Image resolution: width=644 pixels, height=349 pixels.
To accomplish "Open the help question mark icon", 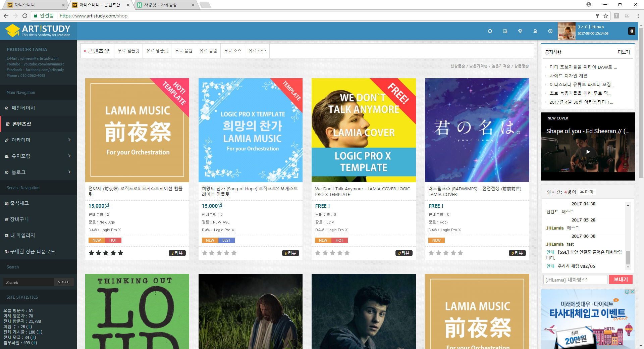I will click(550, 31).
